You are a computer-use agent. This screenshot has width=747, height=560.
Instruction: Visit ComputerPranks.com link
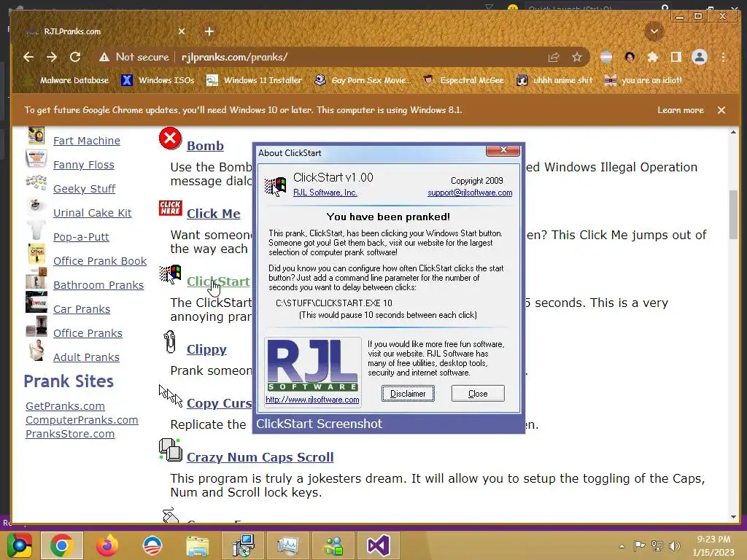[82, 420]
